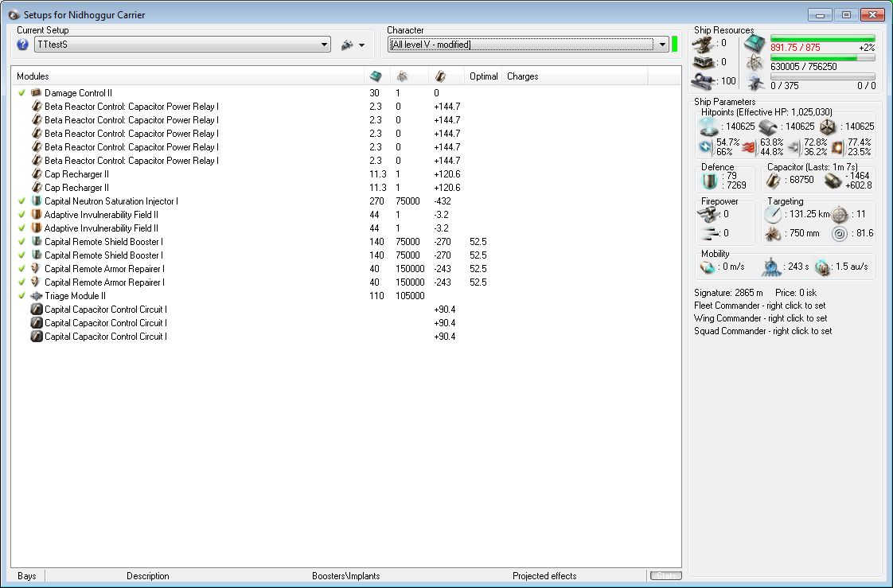893x588 pixels.
Task: Click the powergrid column header icon
Action: point(402,76)
